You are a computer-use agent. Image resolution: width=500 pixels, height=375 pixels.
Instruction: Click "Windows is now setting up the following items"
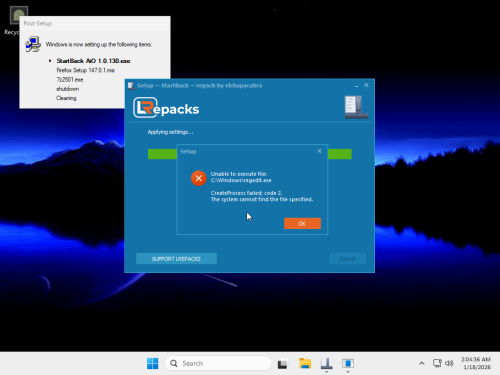click(99, 44)
